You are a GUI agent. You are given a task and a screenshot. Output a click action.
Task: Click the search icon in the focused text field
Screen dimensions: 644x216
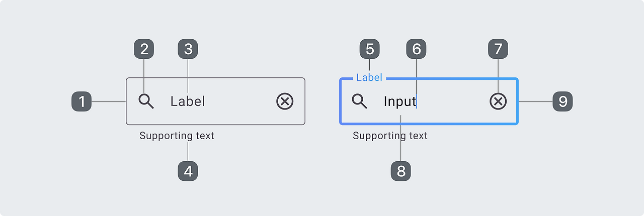pos(359,101)
